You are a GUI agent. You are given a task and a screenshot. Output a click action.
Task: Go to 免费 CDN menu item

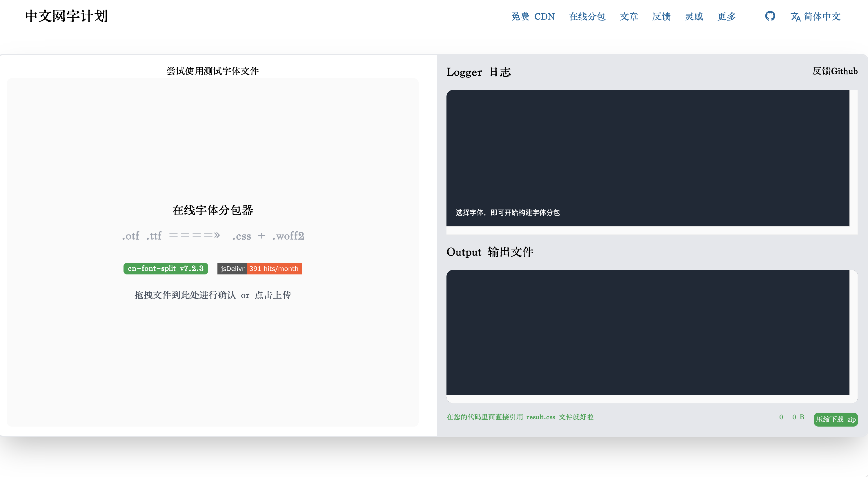click(533, 17)
